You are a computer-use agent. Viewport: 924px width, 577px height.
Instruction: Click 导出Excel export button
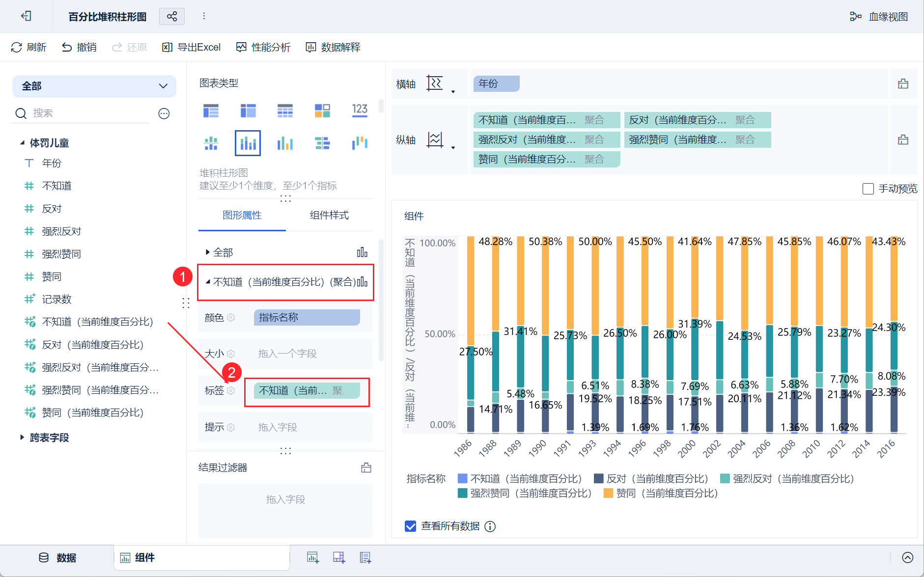192,47
